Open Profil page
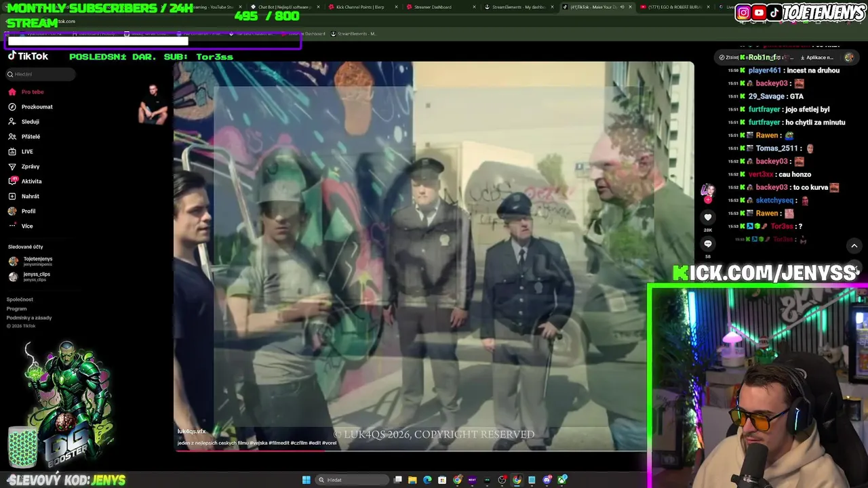 [x=28, y=211]
